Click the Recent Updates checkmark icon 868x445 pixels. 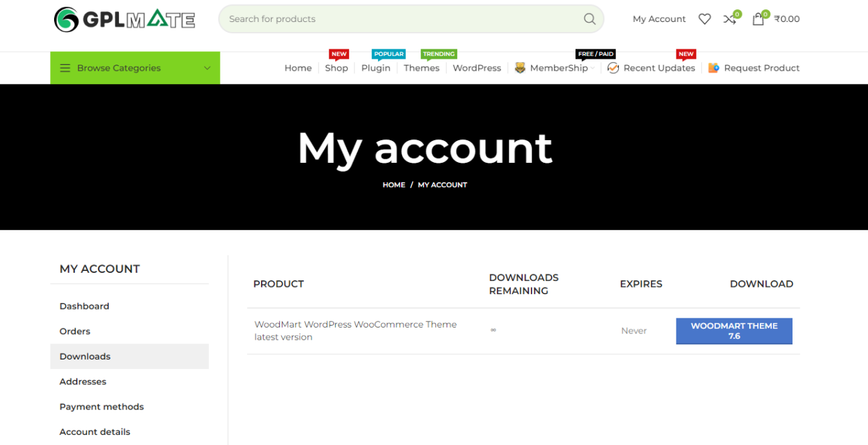click(613, 68)
